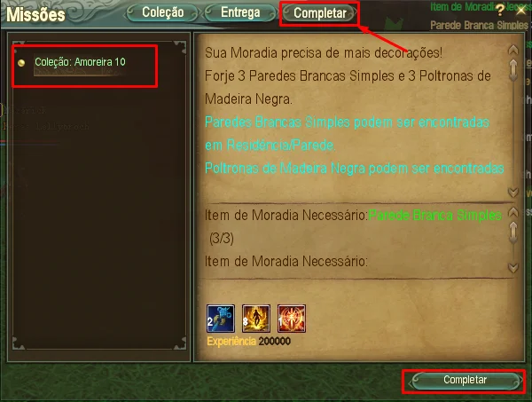Viewport: 532px width, 402px height.
Task: Open help with the question mark icon
Action: (x=500, y=11)
